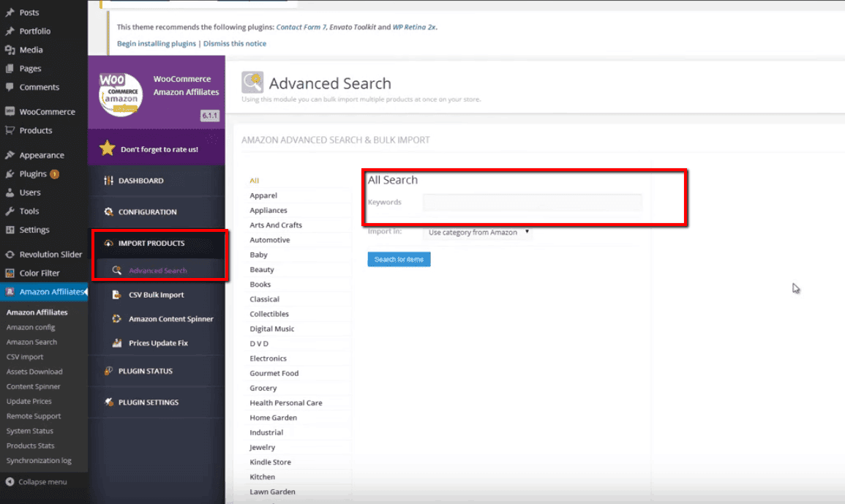This screenshot has width=845, height=504.
Task: Click the Color Filter icon
Action: click(10, 274)
